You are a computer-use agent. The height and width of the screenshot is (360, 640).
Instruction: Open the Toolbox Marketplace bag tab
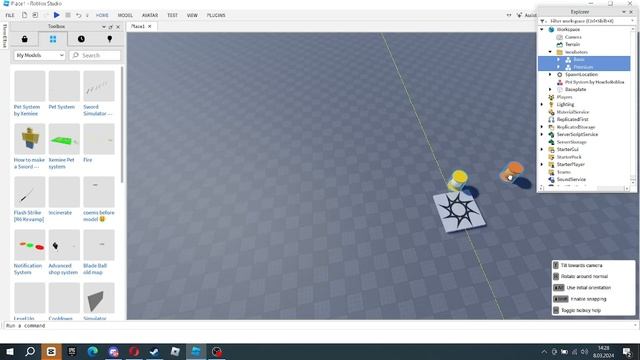click(24, 39)
